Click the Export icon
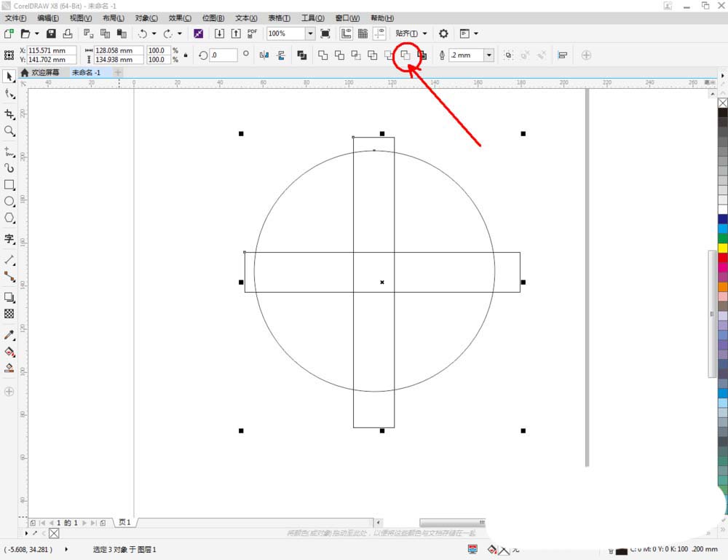 click(x=236, y=33)
